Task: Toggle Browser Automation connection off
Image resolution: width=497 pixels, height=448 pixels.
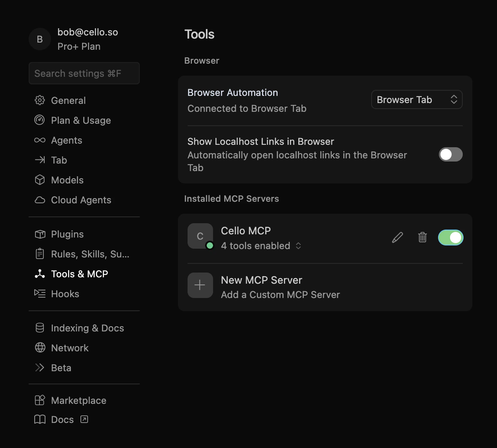Action: point(417,99)
